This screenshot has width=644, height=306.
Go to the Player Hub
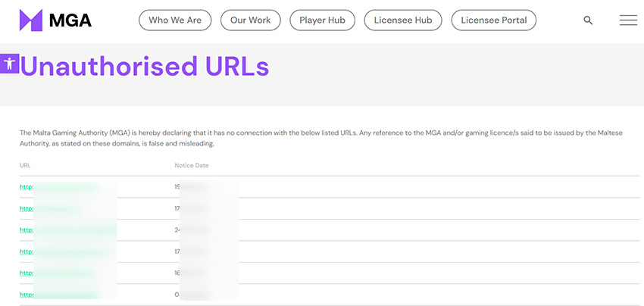click(322, 20)
